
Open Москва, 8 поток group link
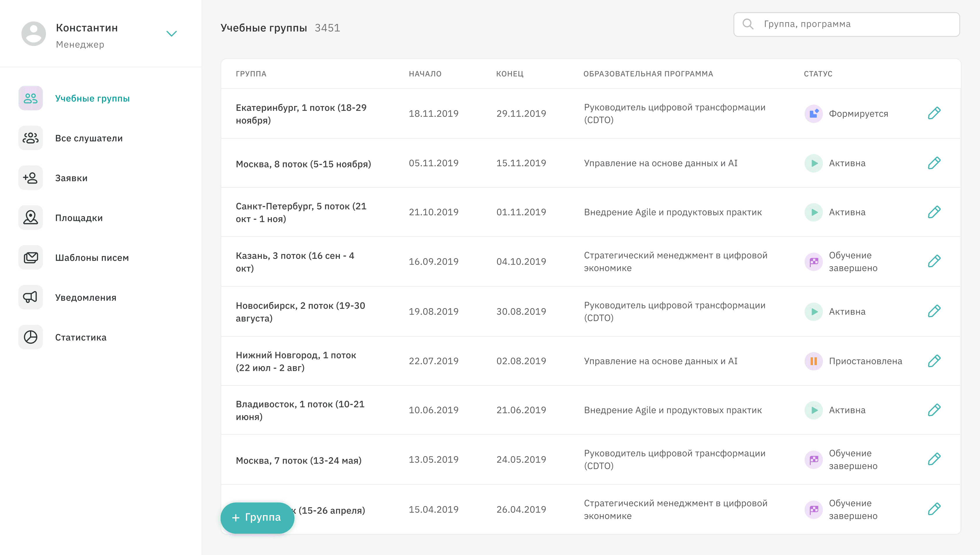[303, 164]
